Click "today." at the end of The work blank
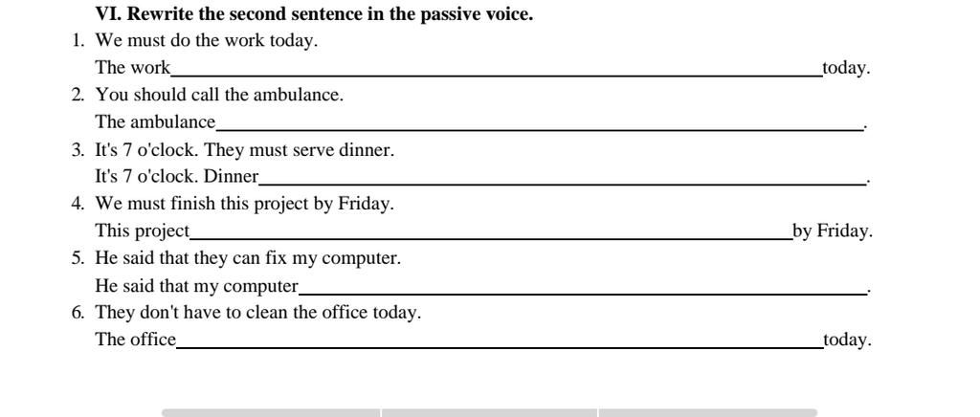Viewport: 980px width, 417px height. (x=846, y=69)
